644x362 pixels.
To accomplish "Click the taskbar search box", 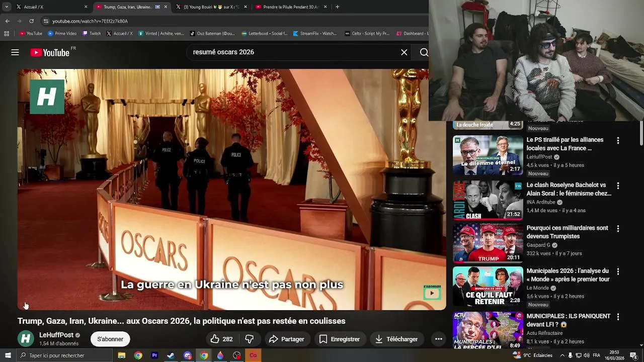I will point(64,355).
